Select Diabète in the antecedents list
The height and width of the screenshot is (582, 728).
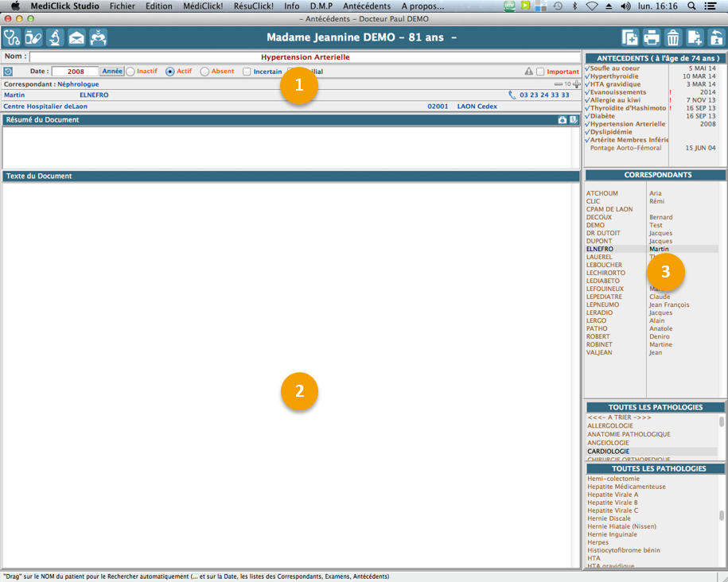click(x=602, y=116)
